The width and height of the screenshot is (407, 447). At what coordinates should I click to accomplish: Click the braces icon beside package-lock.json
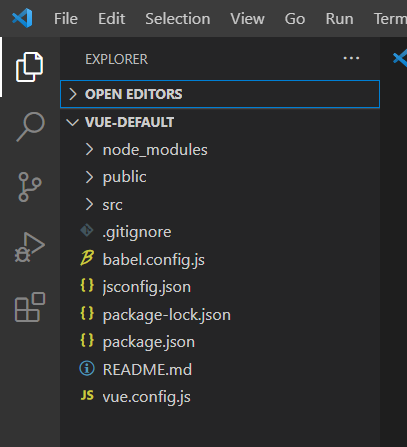[x=87, y=313]
